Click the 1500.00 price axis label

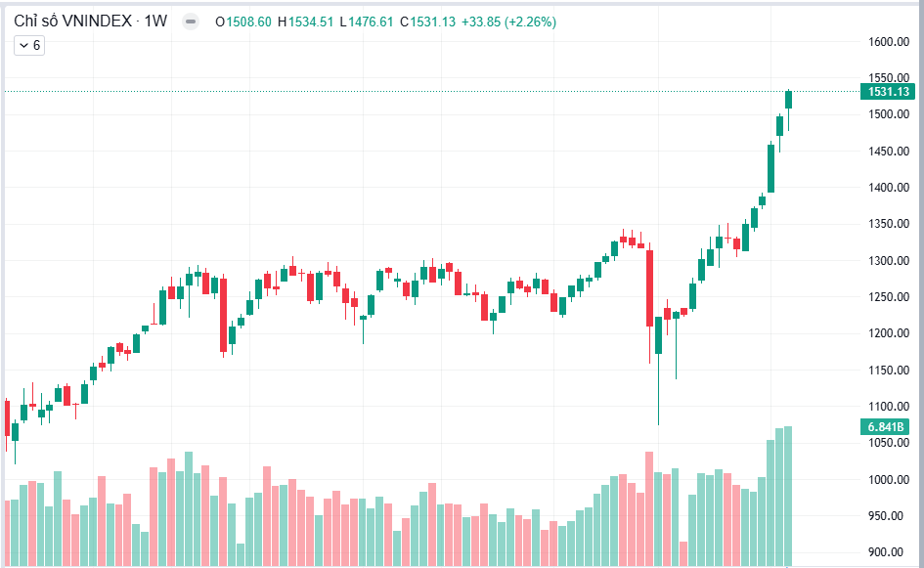tap(889, 114)
